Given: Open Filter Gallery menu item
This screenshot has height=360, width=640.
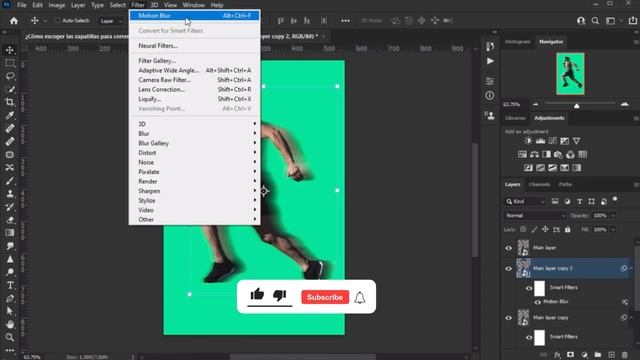Looking at the screenshot, I should pos(195,61).
